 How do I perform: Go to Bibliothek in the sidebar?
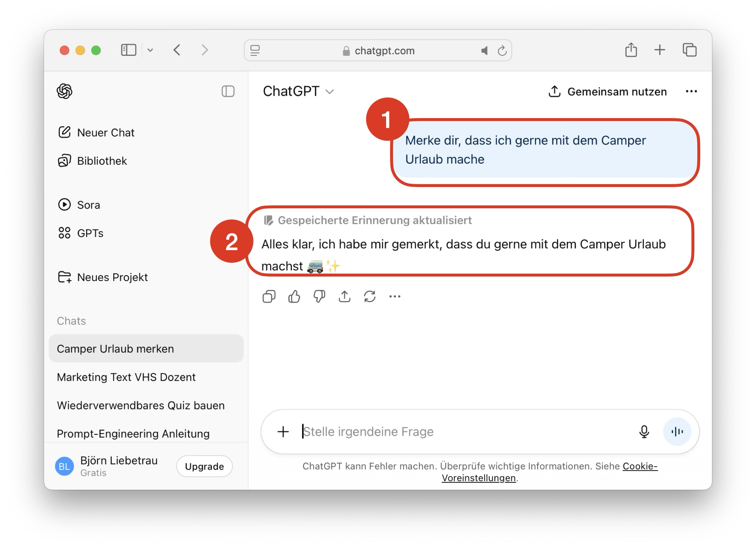click(x=102, y=161)
